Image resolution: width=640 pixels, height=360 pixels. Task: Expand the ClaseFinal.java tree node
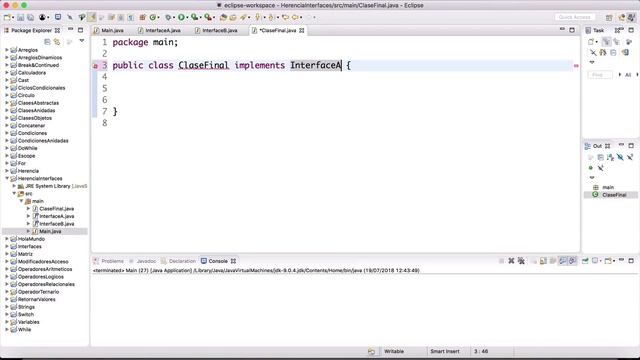tap(29, 209)
